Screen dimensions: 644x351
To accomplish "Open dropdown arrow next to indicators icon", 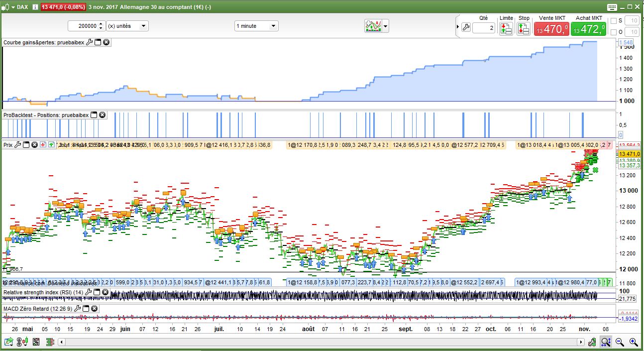I will click(385, 26).
